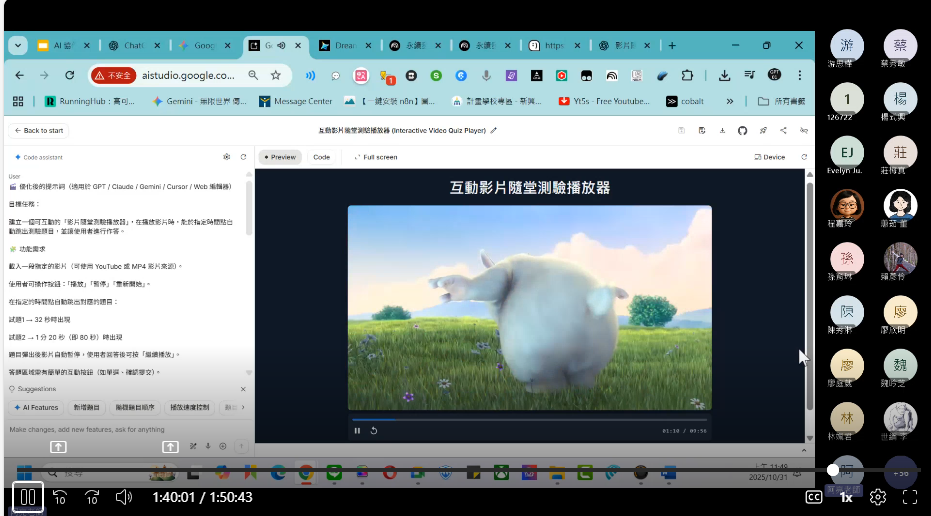The image size is (931, 516).
Task: Click embedded video progress bar
Action: pyautogui.click(x=529, y=420)
